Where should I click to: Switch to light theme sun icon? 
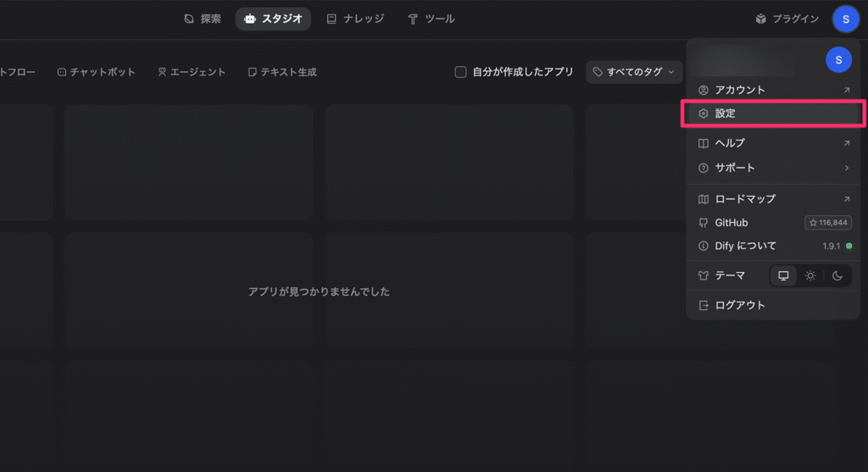(x=810, y=275)
